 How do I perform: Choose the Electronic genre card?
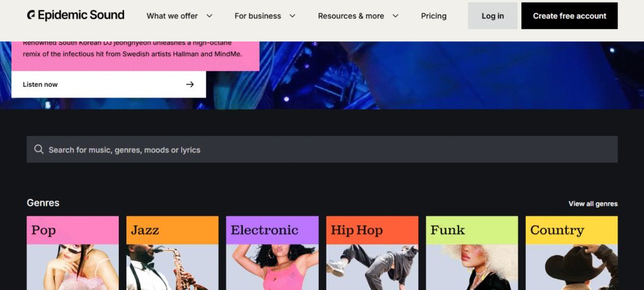[x=272, y=253]
